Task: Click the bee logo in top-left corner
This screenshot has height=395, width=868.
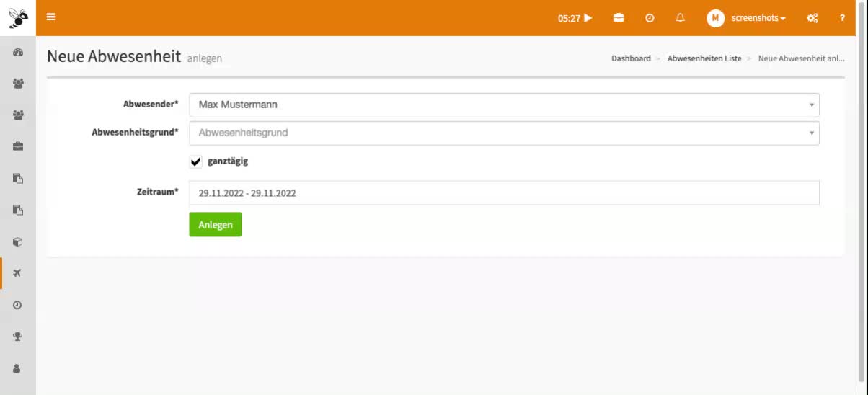Action: coord(18,18)
